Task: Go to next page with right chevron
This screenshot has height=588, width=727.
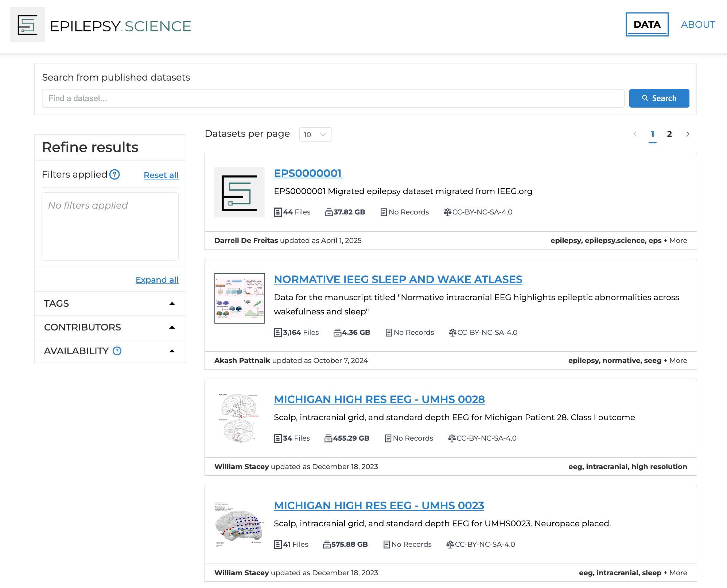Action: pyautogui.click(x=688, y=134)
